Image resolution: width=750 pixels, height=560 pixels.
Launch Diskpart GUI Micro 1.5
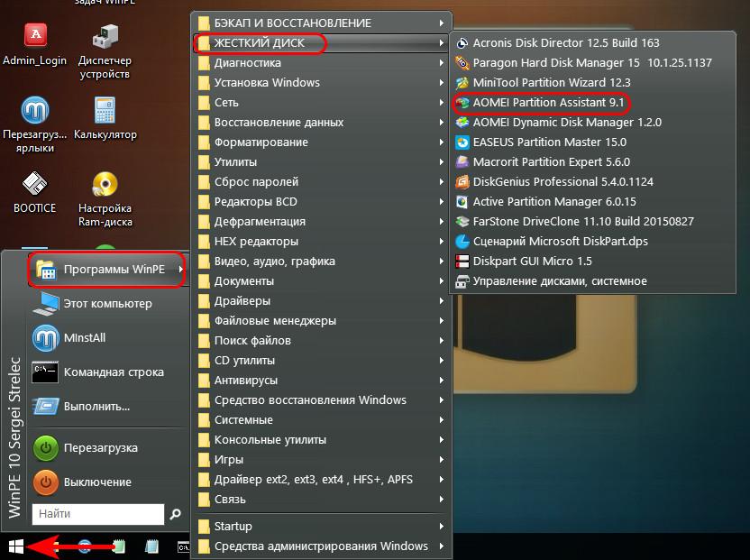(x=592, y=262)
